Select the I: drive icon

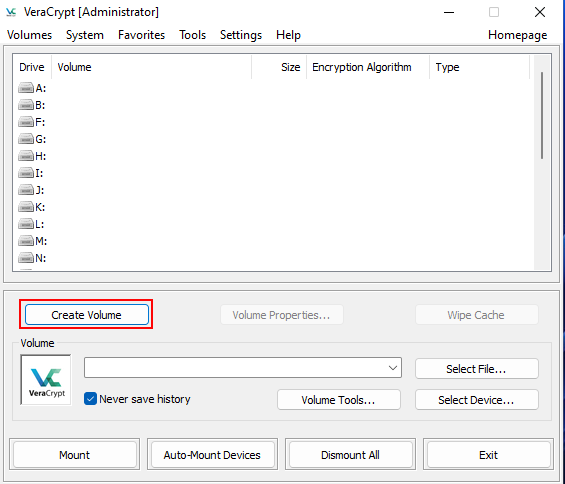pos(26,173)
